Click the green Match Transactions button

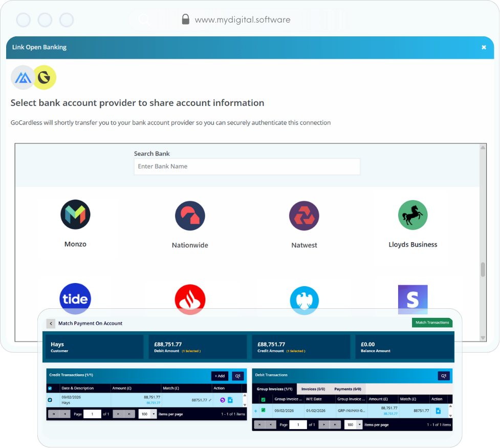[432, 323]
